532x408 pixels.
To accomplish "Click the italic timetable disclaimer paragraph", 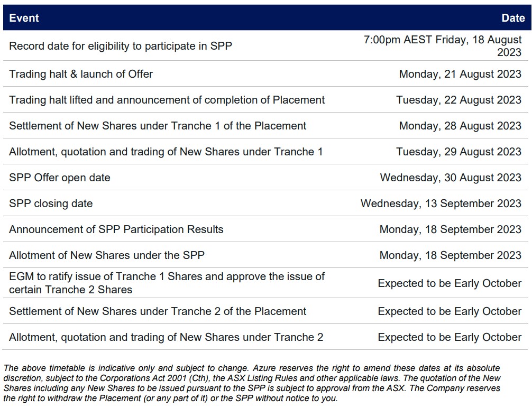I will [x=251, y=383].
